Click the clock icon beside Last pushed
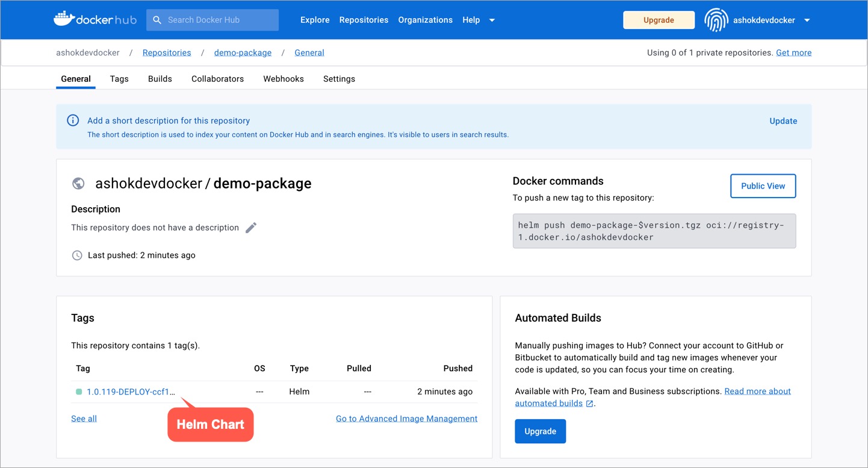 click(77, 255)
